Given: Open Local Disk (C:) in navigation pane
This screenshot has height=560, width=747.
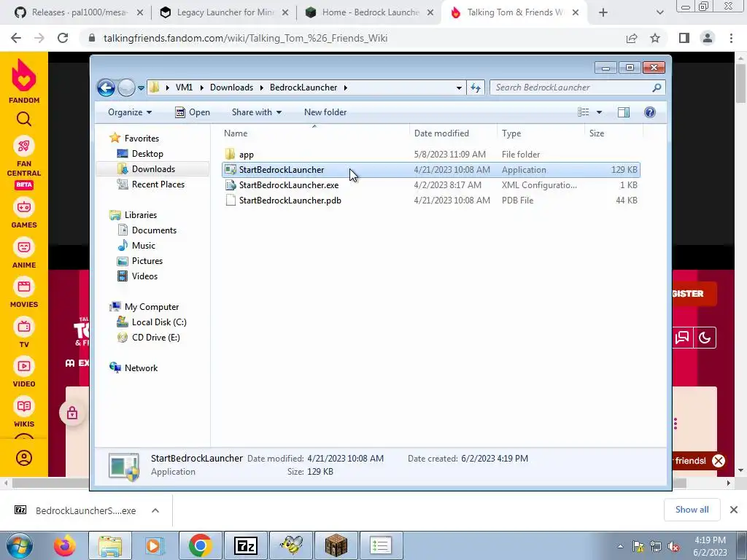Looking at the screenshot, I should 158,322.
